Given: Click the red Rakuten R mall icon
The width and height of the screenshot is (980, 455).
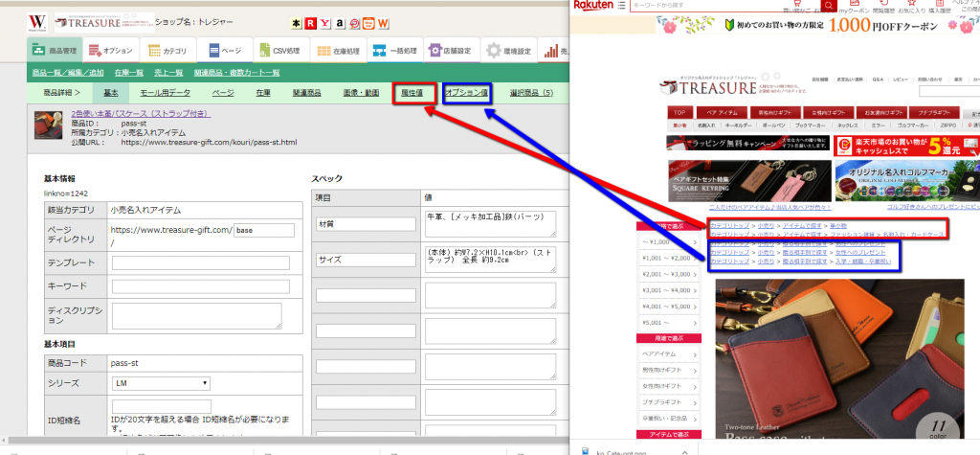Looking at the screenshot, I should click(x=311, y=22).
